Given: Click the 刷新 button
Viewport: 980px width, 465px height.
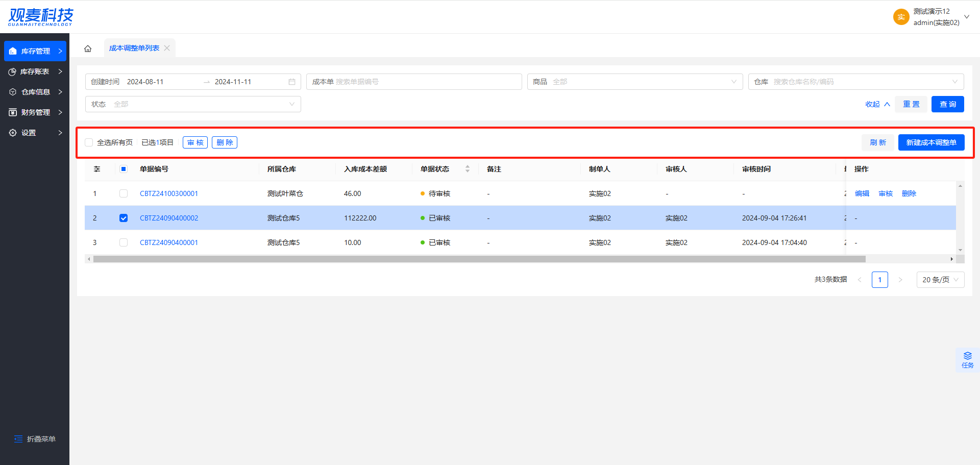Looking at the screenshot, I should coord(878,142).
